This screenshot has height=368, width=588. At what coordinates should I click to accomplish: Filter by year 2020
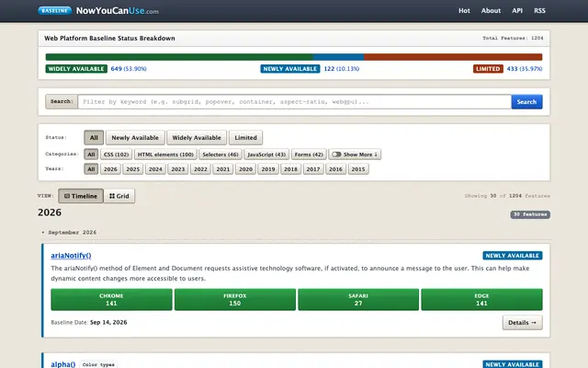click(245, 169)
